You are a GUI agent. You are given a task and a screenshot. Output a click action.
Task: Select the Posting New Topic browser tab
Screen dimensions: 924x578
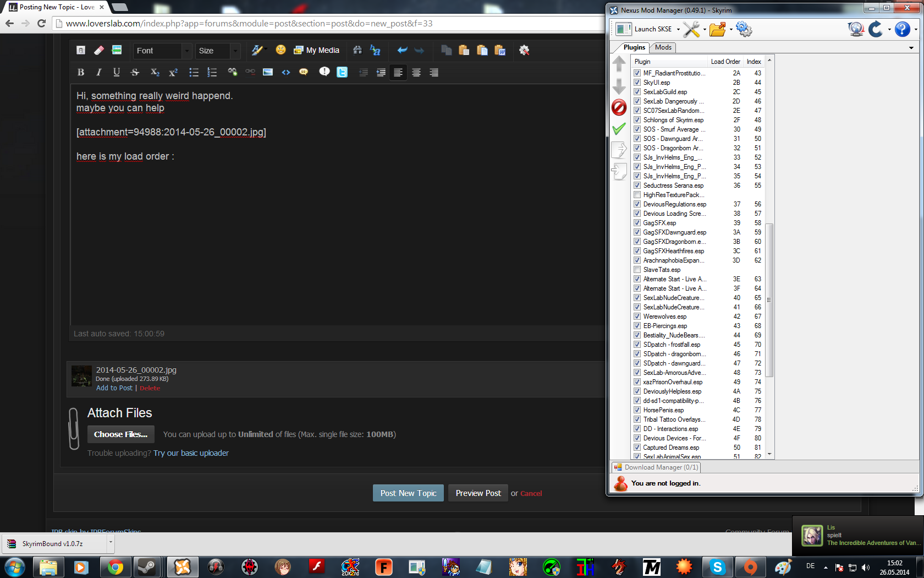57,7
